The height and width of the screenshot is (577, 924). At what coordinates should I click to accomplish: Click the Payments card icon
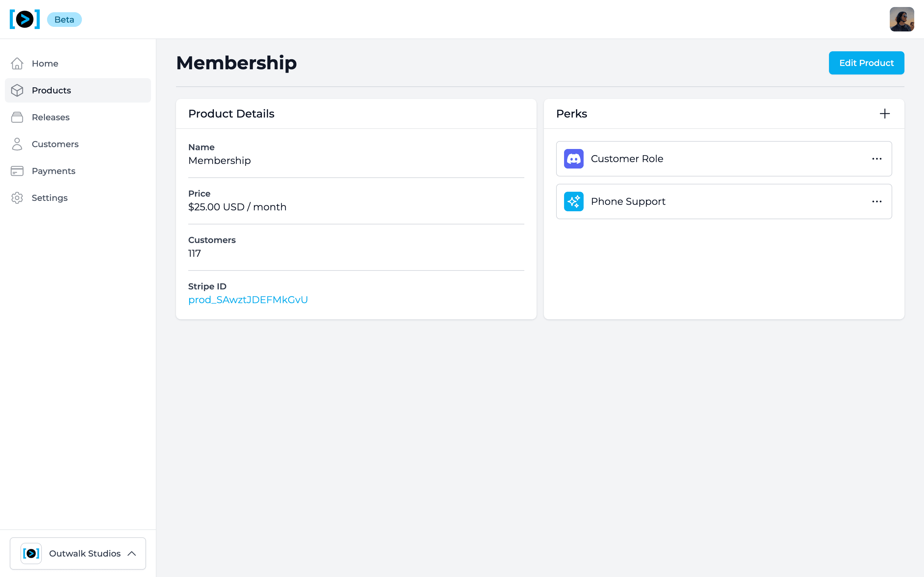pyautogui.click(x=17, y=171)
